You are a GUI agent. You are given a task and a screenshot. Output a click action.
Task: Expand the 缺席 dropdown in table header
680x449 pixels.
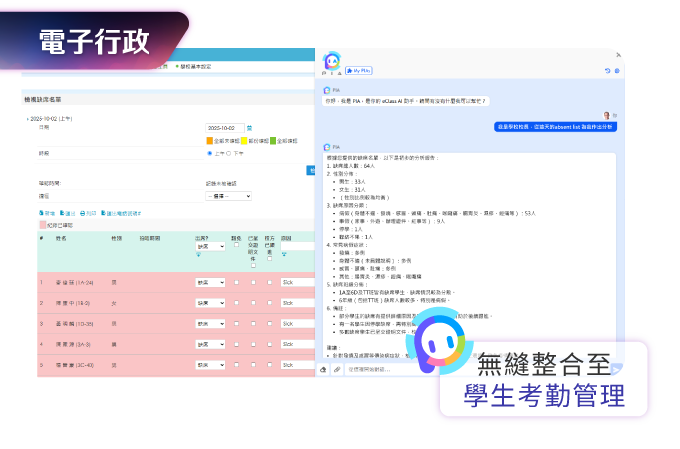point(211,246)
